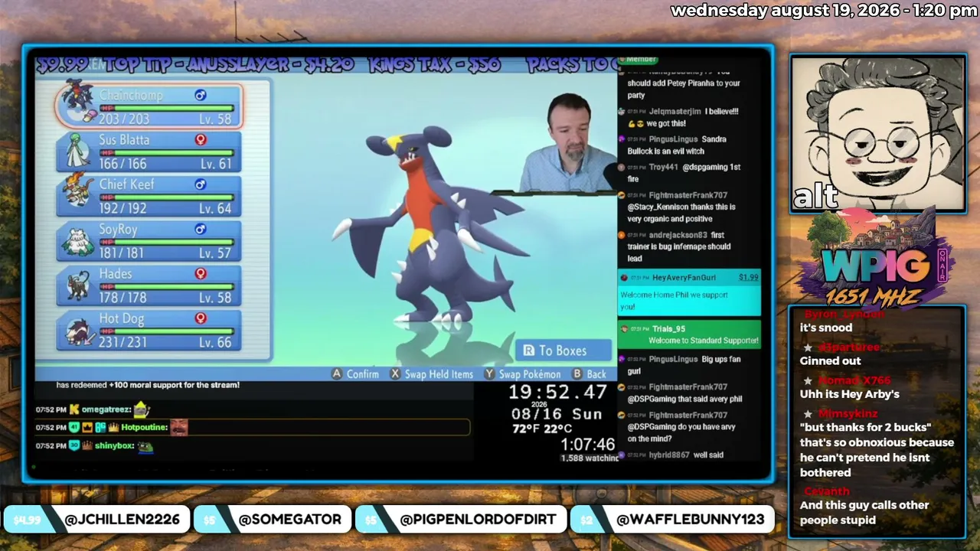Select the SoyRoy party slot name
980x551 pixels.
pos(118,230)
